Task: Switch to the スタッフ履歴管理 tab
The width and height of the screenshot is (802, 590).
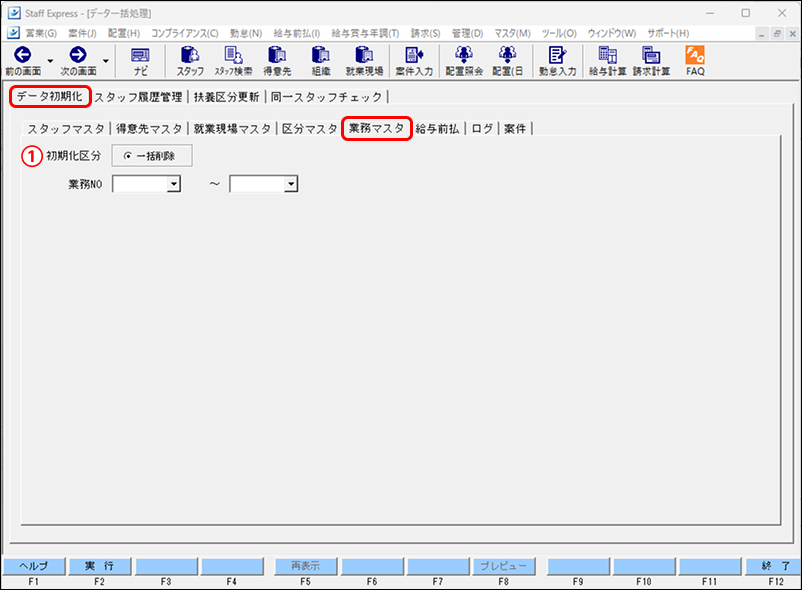Action: (142, 97)
